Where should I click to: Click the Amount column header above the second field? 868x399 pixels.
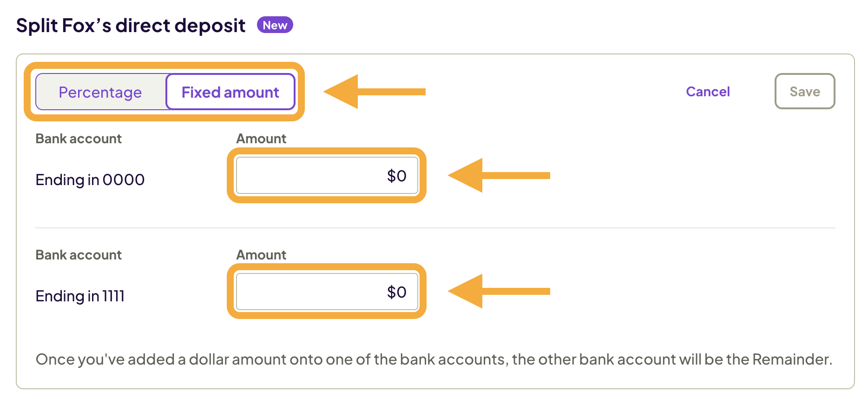261,255
